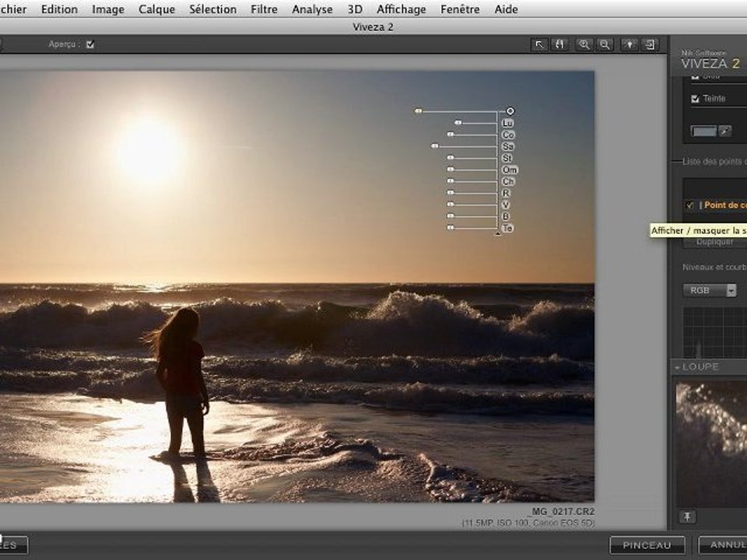Select the control point circle handle
The height and width of the screenshot is (560, 747).
coord(510,111)
